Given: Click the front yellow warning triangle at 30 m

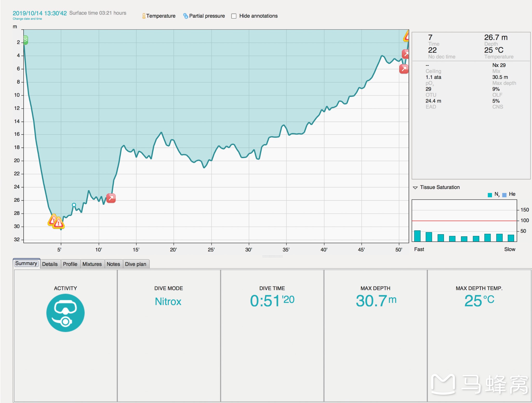Looking at the screenshot, I should [x=58, y=223].
